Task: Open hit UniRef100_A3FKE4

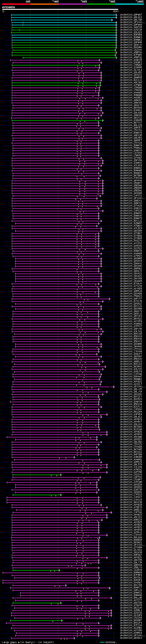Action: point(131,414)
